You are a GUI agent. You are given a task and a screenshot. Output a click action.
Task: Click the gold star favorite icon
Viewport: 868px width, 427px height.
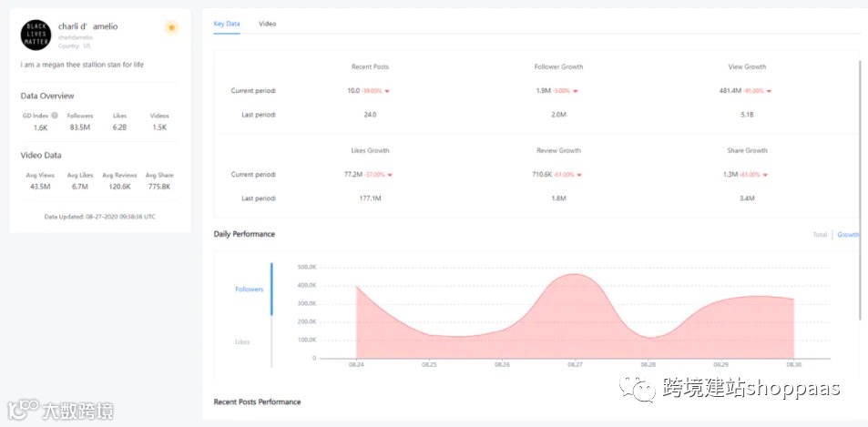point(171,27)
